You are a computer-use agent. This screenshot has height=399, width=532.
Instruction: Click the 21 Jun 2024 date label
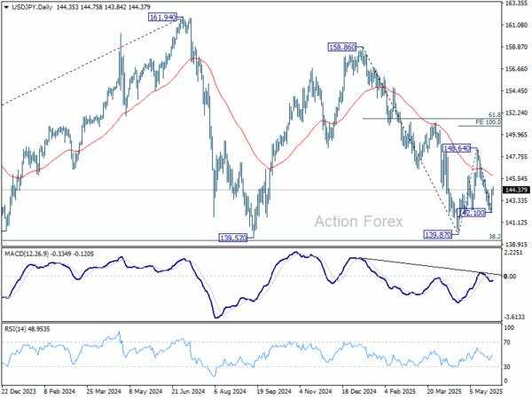click(x=188, y=391)
